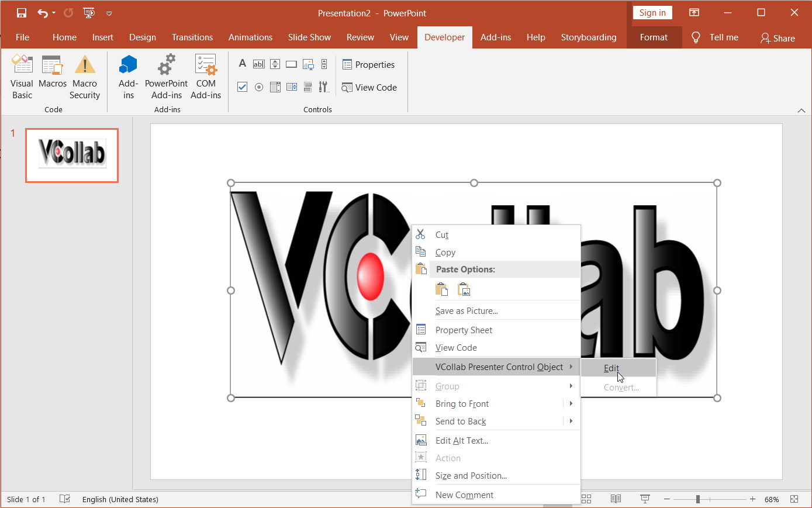Image resolution: width=812 pixels, height=508 pixels.
Task: Select Save as Picture menu item
Action: click(496, 311)
